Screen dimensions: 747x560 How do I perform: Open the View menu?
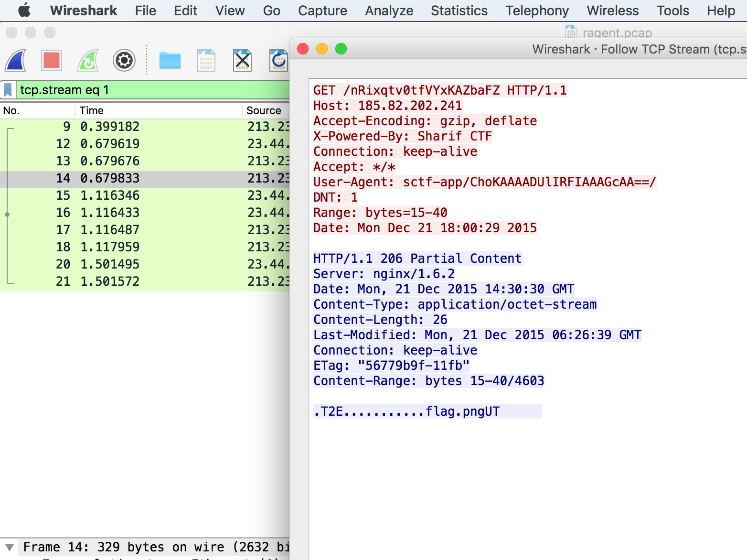point(230,11)
